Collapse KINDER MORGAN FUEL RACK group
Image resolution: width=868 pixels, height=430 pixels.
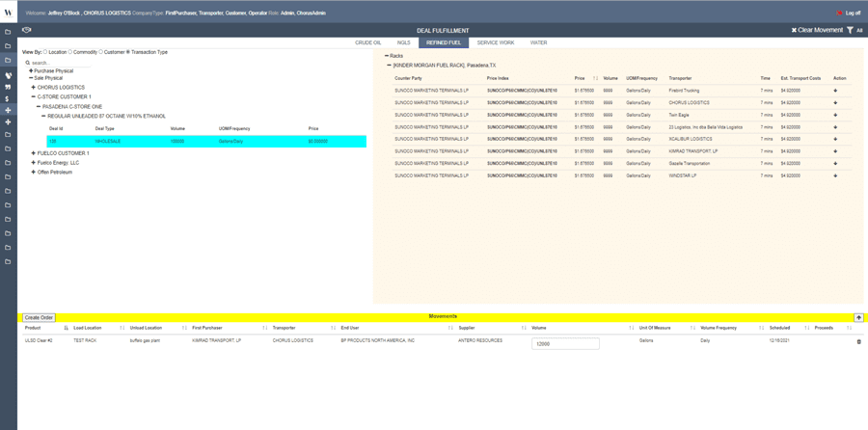click(x=390, y=66)
